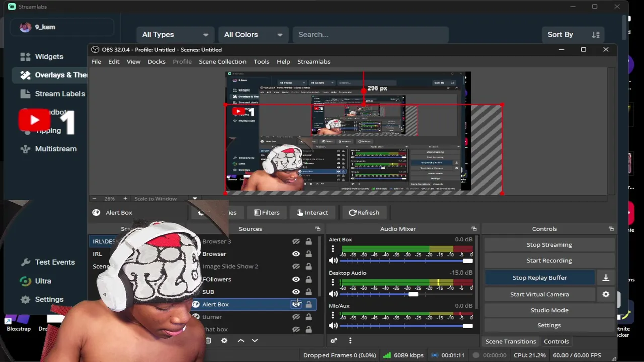Click Stop Streaming button
644x362 pixels.
[549, 245]
